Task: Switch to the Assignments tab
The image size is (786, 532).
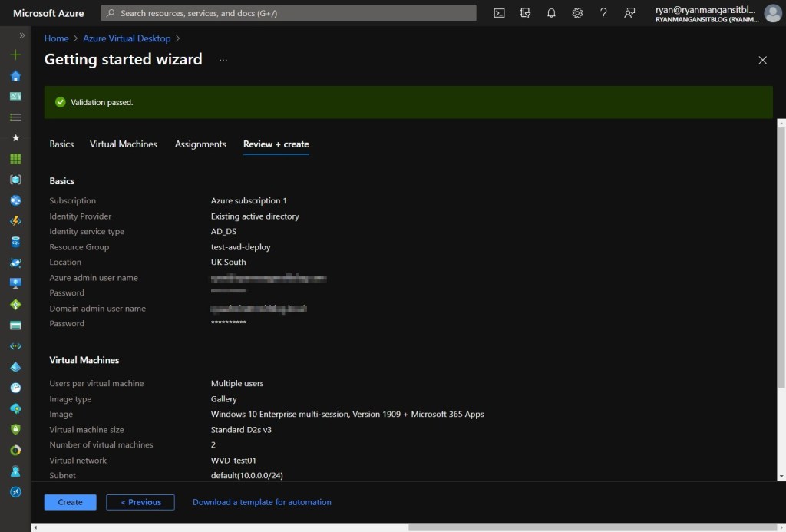Action: 200,144
